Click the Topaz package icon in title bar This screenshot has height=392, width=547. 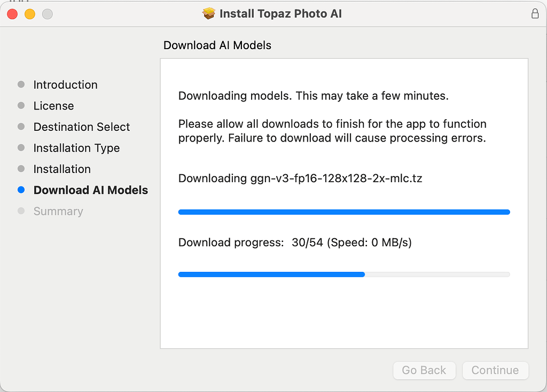click(208, 13)
